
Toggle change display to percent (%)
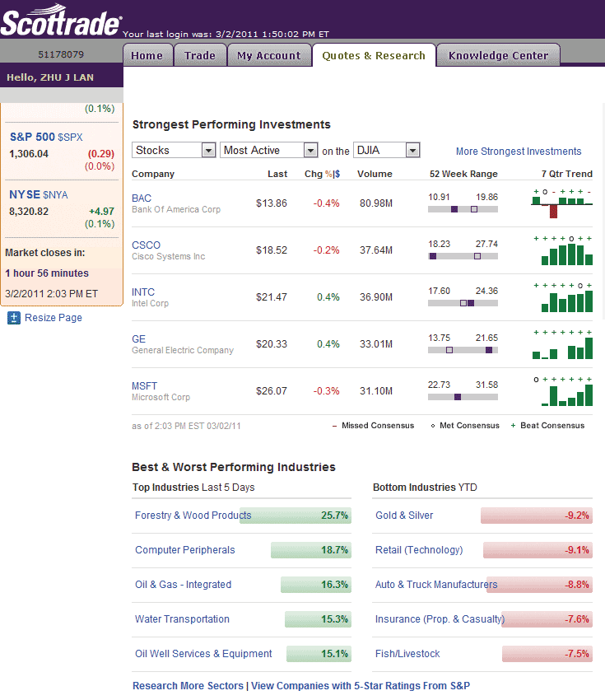click(328, 174)
